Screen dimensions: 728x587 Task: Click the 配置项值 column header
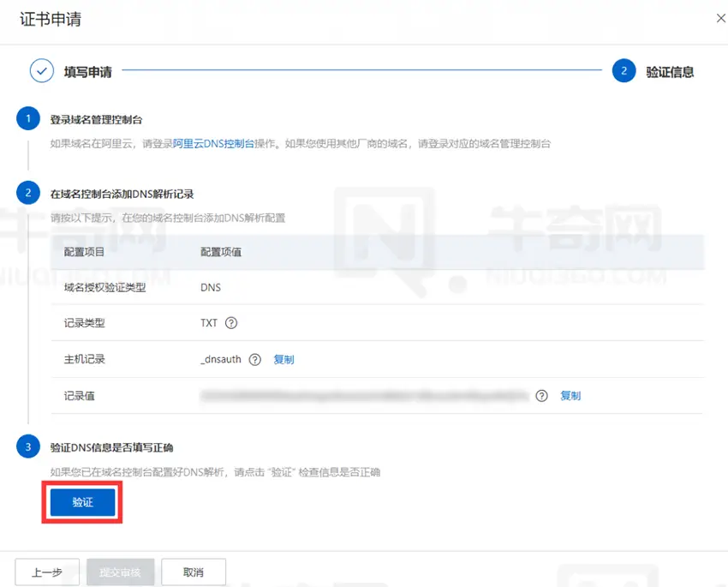click(x=221, y=252)
